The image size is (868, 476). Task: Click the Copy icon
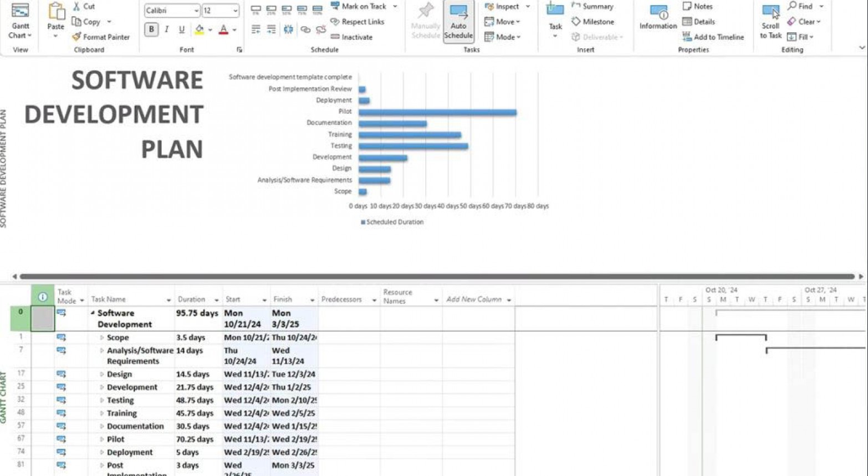tap(77, 22)
